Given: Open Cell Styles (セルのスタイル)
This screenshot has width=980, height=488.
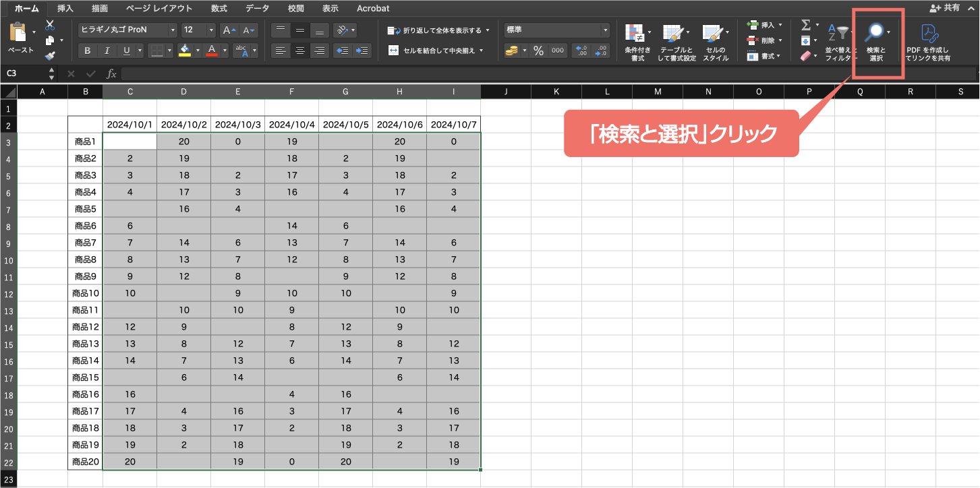Looking at the screenshot, I should coord(715,42).
